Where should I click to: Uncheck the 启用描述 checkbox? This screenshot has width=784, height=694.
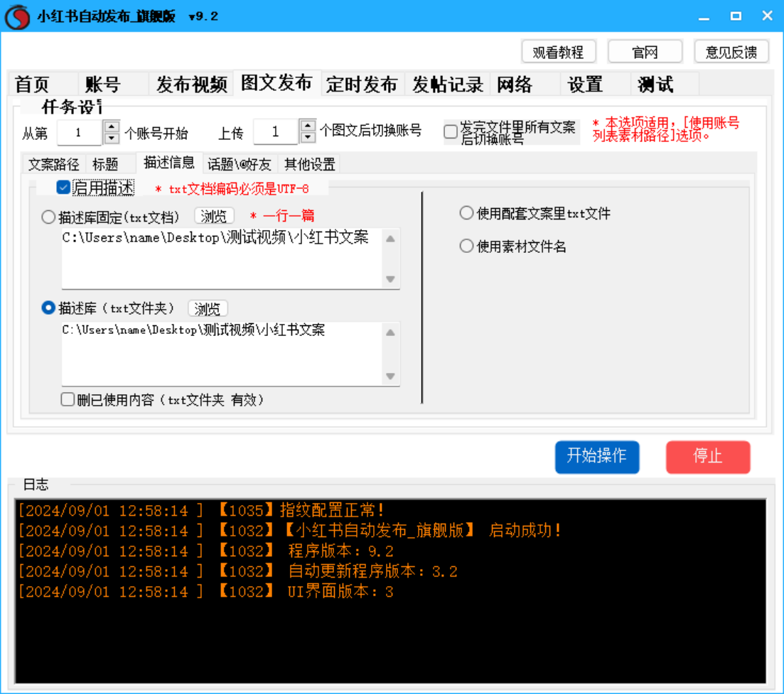click(63, 188)
